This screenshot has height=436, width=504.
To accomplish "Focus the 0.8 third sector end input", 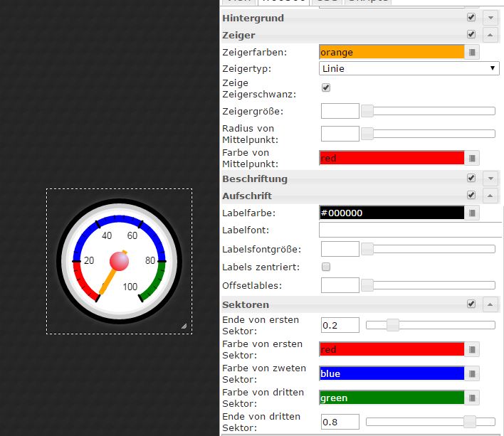I will click(x=340, y=422).
